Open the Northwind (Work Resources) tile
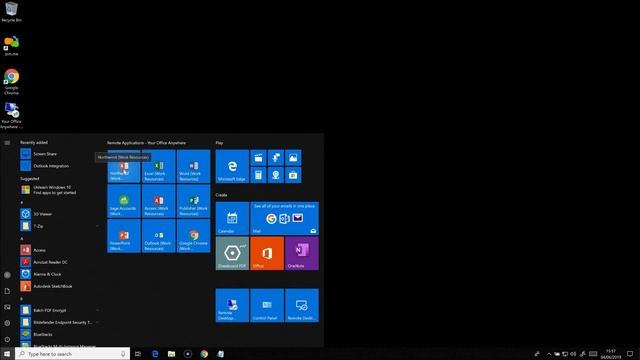The height and width of the screenshot is (360, 640). (124, 166)
